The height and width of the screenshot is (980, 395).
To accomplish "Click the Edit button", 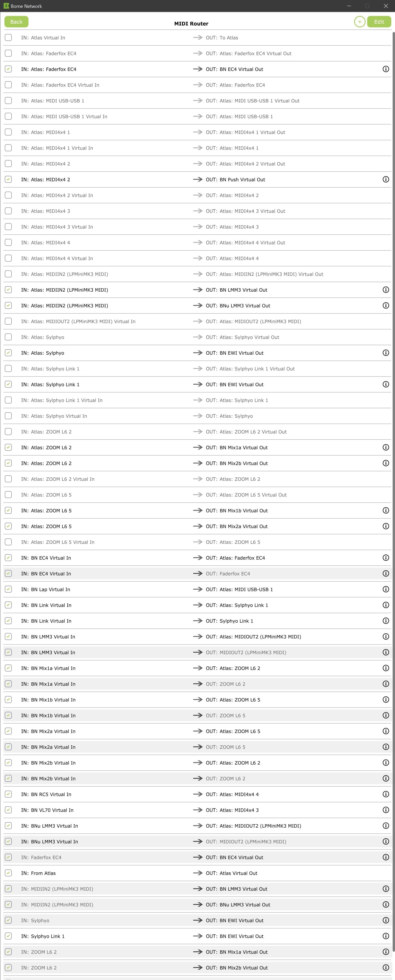I will pyautogui.click(x=379, y=22).
